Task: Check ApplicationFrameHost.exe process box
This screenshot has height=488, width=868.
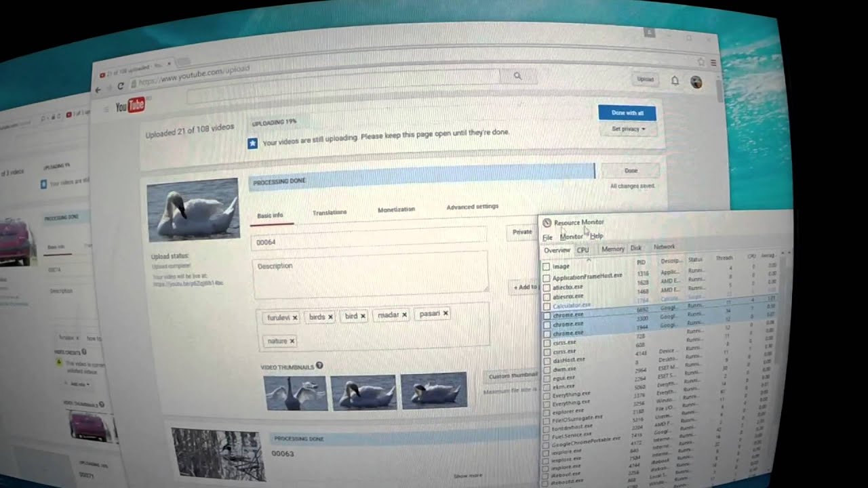Action: coord(546,278)
